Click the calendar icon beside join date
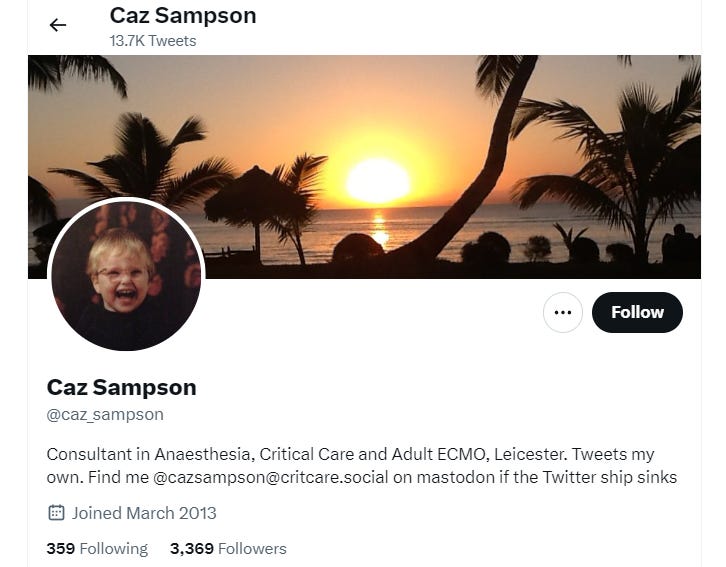726x567 pixels. (56, 512)
